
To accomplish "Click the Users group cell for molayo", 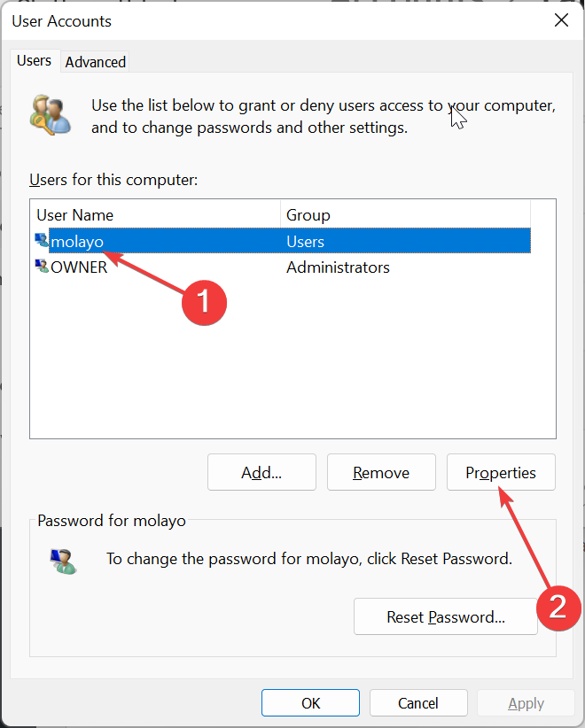I will click(305, 242).
